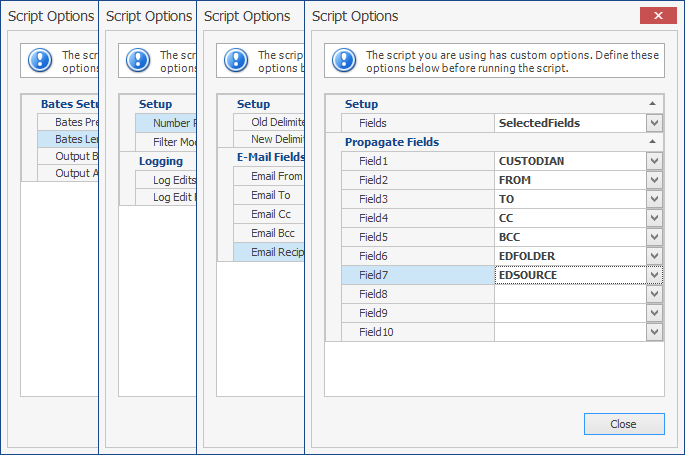Click the blue info icon in rightmost dialog
Image resolution: width=685 pixels, height=455 pixels.
344,60
